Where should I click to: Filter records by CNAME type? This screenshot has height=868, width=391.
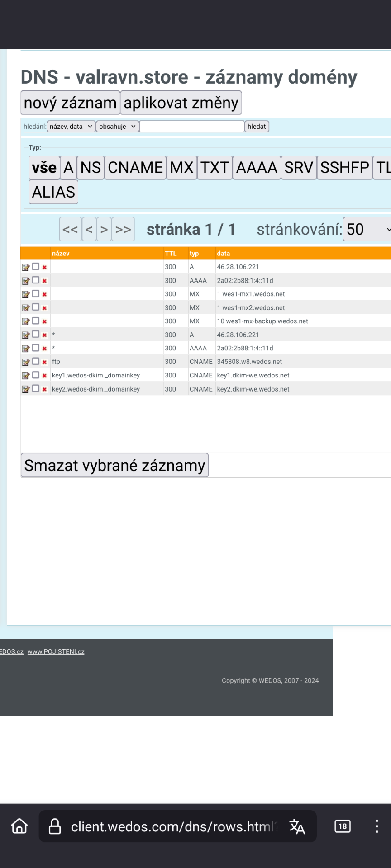(x=135, y=168)
